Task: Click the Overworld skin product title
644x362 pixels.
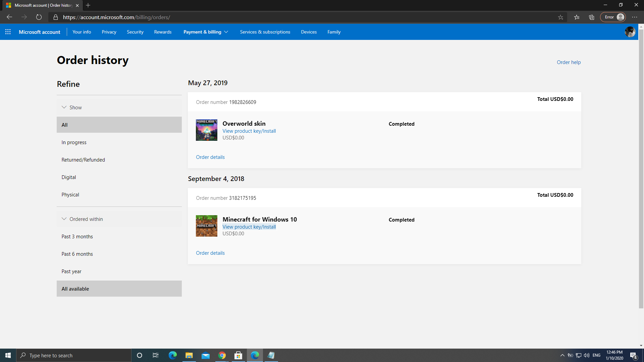Action: click(244, 124)
